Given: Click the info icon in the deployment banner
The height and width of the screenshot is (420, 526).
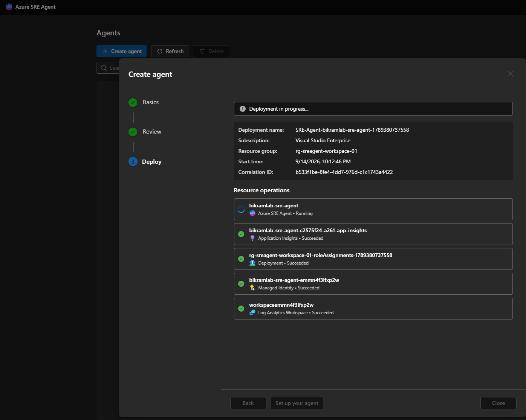Looking at the screenshot, I should (243, 109).
